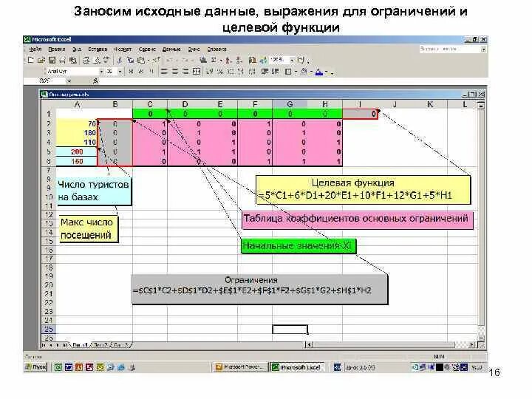Click horizontal scrollbar left arrow
Image resolution: width=532 pixels, height=399 pixels.
tap(309, 345)
